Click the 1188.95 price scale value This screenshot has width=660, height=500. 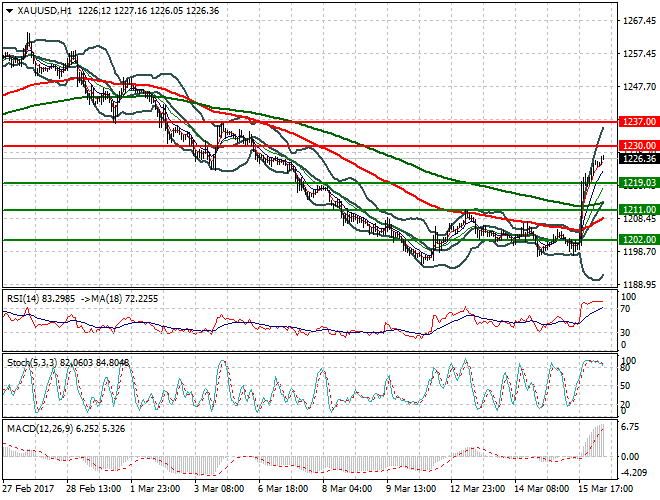pyautogui.click(x=636, y=285)
